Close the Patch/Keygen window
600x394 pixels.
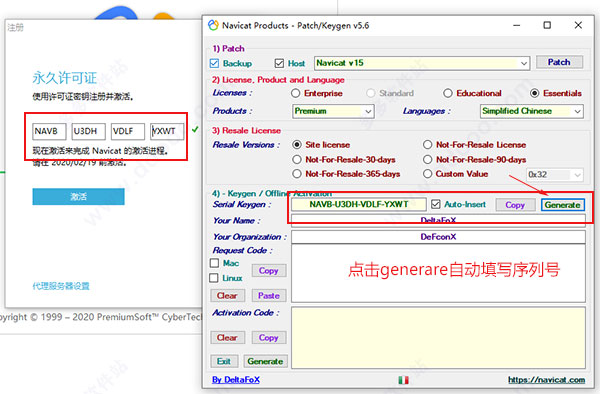click(578, 26)
